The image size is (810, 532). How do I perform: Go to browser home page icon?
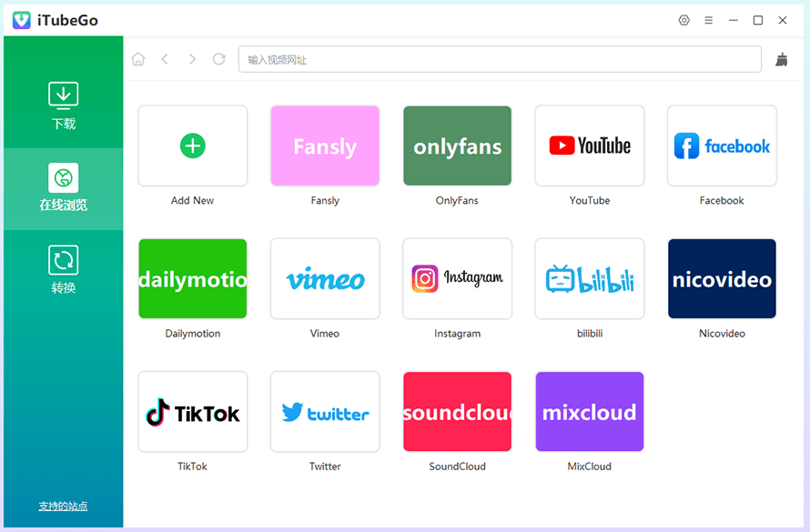coord(138,59)
